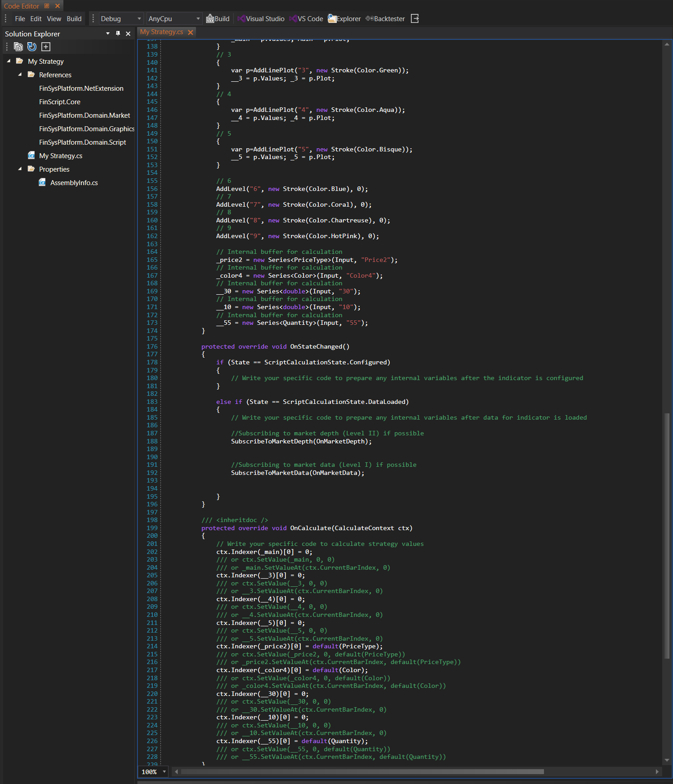Viewport: 673px width, 784px height.
Task: Open project folder in Explorer
Action: (x=344, y=19)
